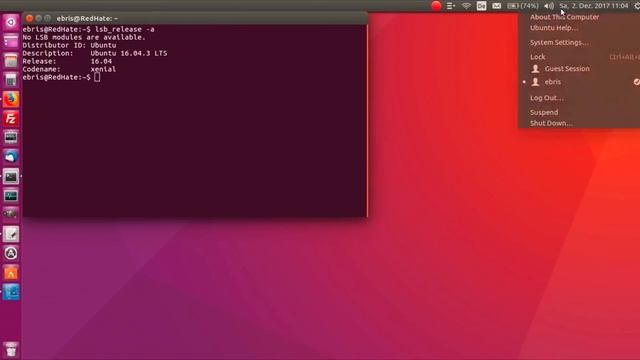Click the session gear icon in the panel
640x360 pixels.
[x=637, y=6]
